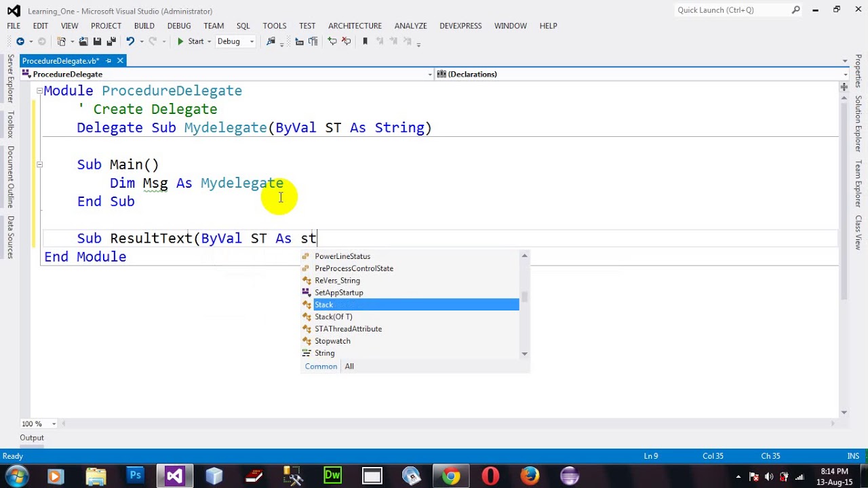Close the ProcedureDelegate.vb tab
This screenshot has width=868, height=488.
(x=120, y=60)
